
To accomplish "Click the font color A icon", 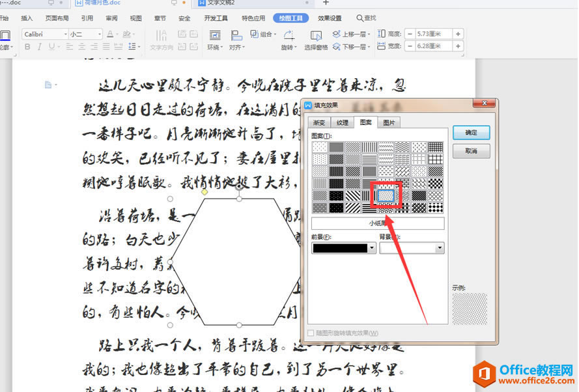I will 110,34.
